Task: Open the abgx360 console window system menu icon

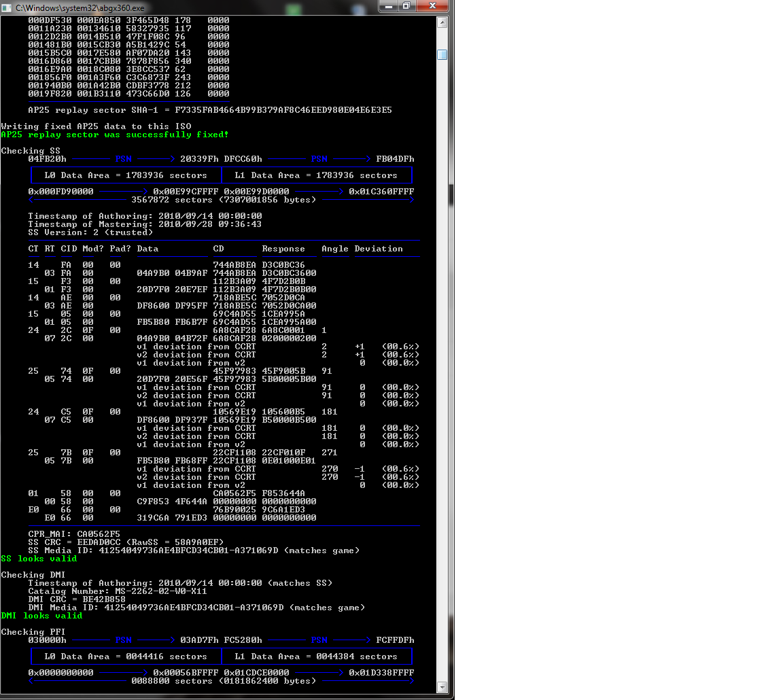Action: point(7,7)
